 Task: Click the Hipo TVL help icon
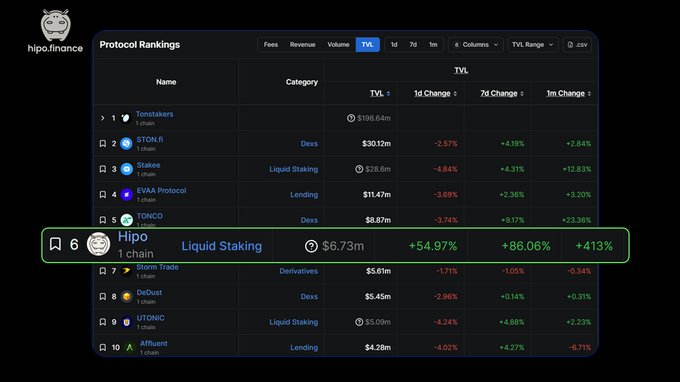[x=311, y=246]
